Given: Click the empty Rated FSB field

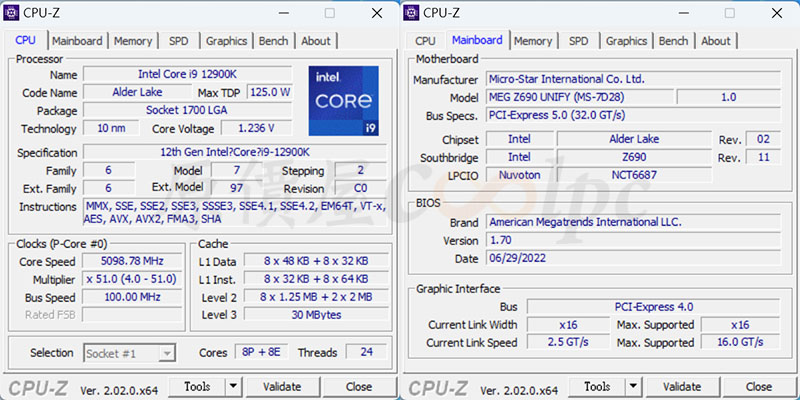Looking at the screenshot, I should click(x=132, y=315).
